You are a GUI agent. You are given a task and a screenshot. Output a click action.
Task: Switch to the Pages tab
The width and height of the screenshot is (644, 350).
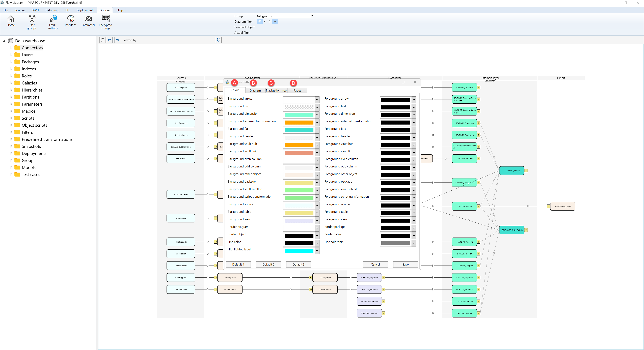pyautogui.click(x=297, y=91)
